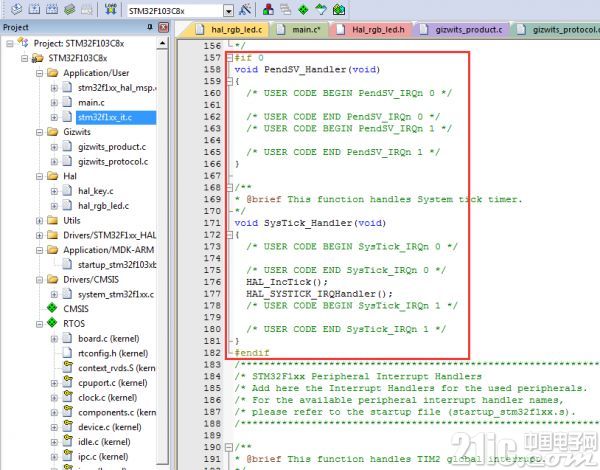Viewport: 600px width, 470px height.
Task: Select hal_rgb_led.c in Hal folder
Action: pyautogui.click(x=103, y=206)
